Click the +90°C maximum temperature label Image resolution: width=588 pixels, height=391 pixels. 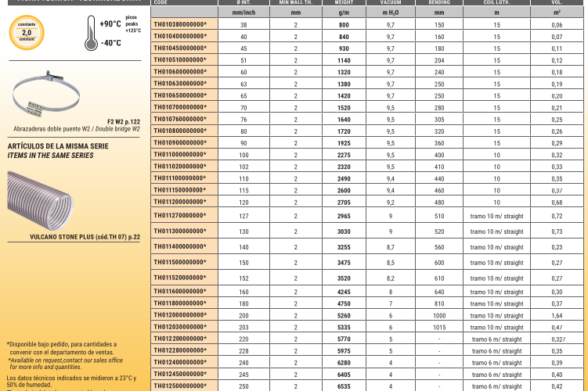coord(110,23)
